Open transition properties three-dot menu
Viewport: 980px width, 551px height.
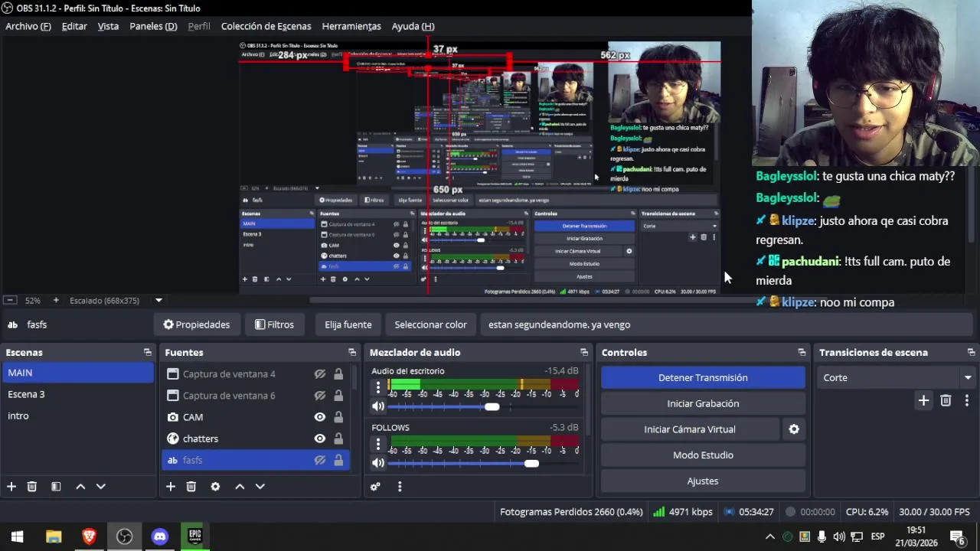(967, 400)
